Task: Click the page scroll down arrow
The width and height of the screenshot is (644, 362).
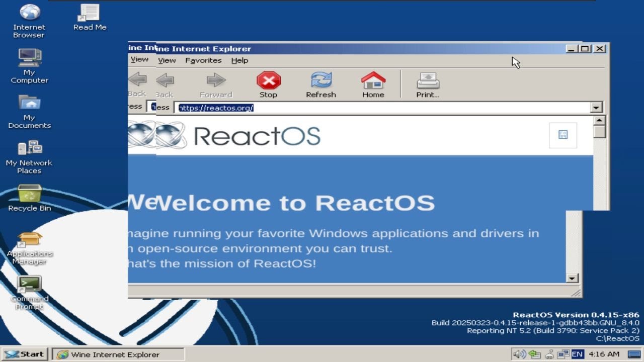Action: coord(572,278)
